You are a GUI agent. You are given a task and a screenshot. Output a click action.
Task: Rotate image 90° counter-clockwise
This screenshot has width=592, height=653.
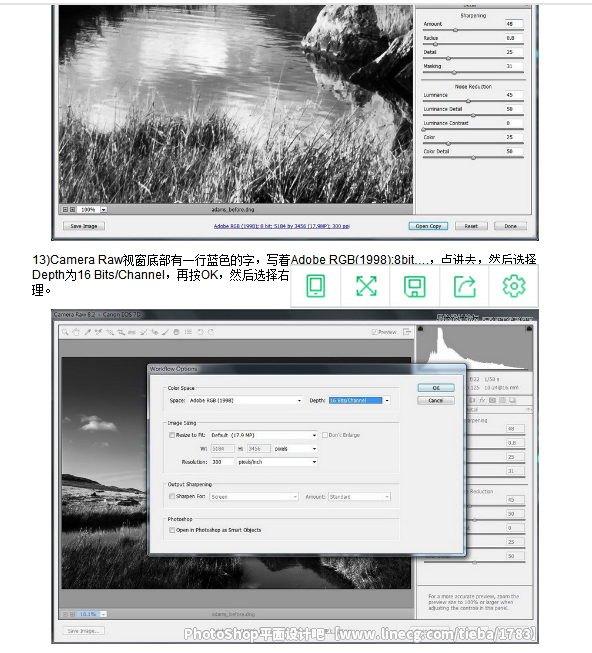(200, 332)
